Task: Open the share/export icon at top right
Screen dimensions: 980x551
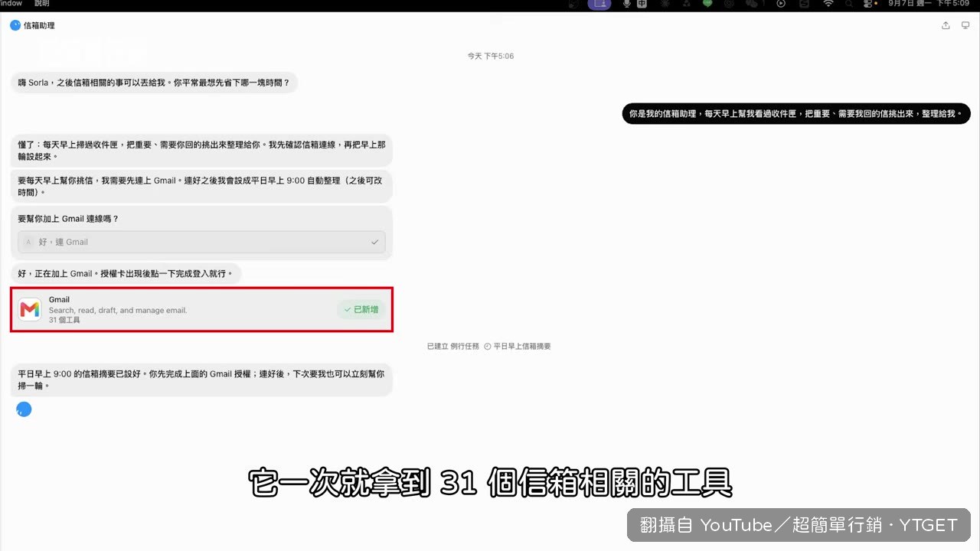Action: coord(946,25)
